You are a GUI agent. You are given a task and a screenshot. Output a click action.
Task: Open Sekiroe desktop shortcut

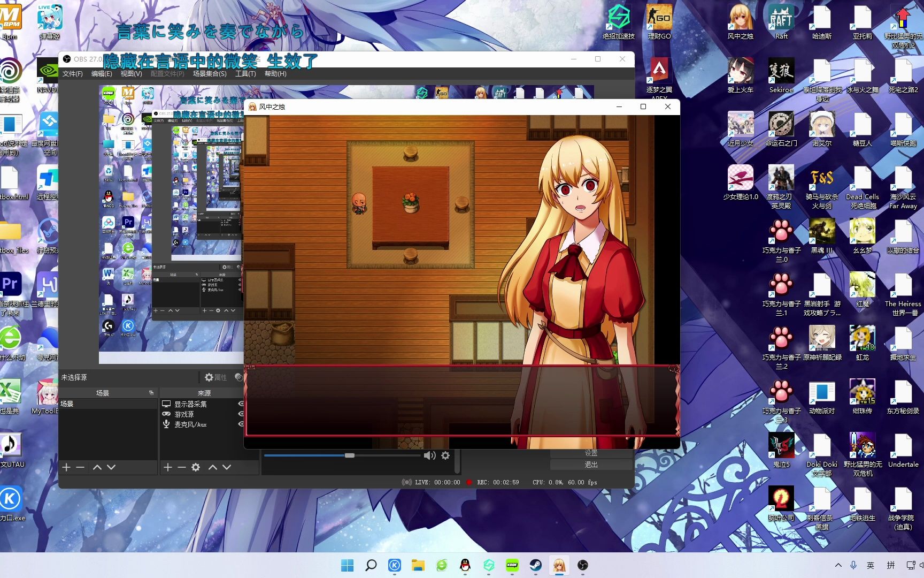pos(781,76)
